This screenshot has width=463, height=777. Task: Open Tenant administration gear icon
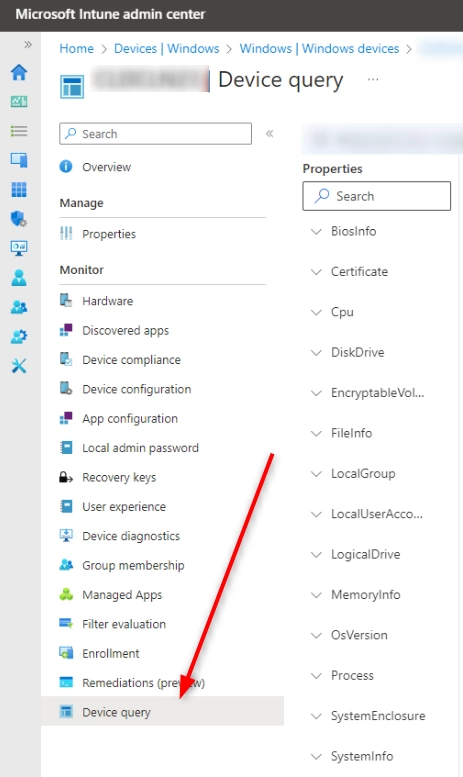19,336
